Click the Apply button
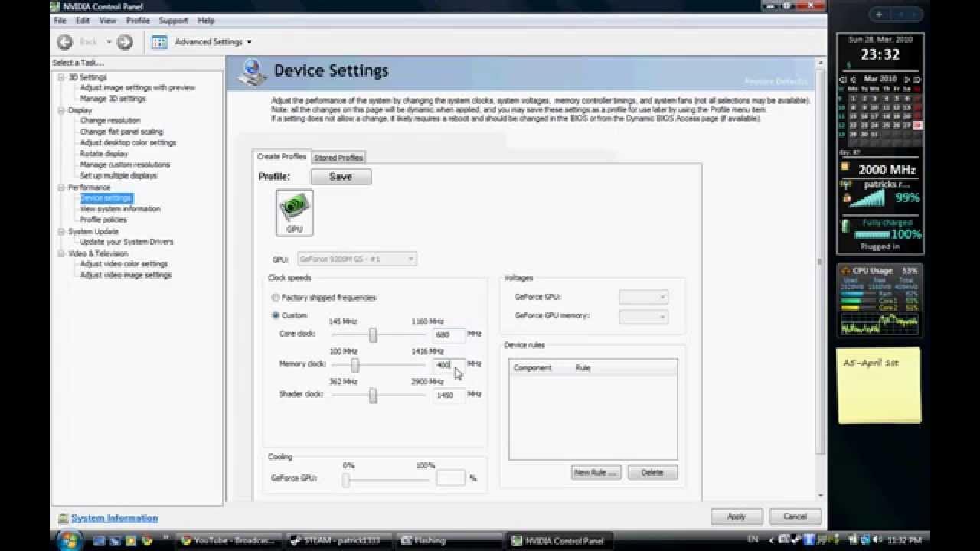 pos(736,517)
